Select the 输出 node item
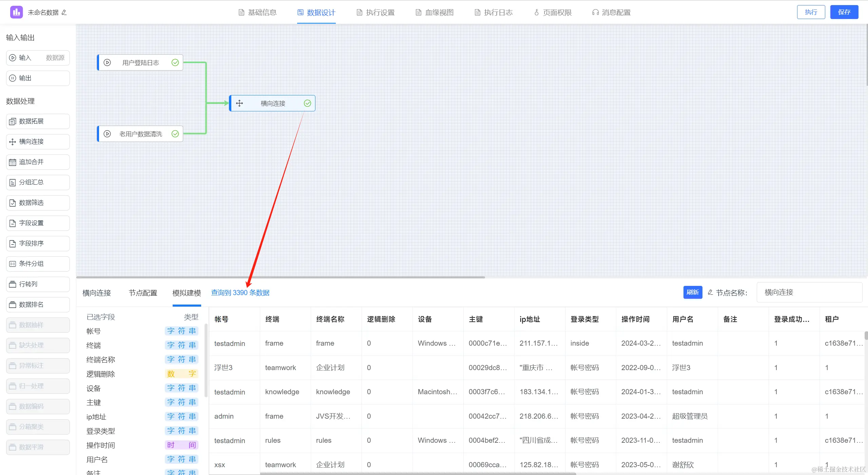868x475 pixels. click(38, 78)
